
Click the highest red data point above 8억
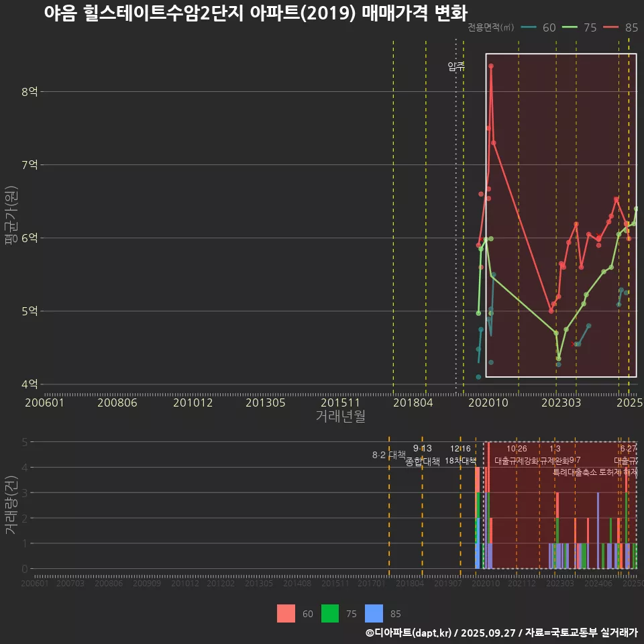coord(491,66)
